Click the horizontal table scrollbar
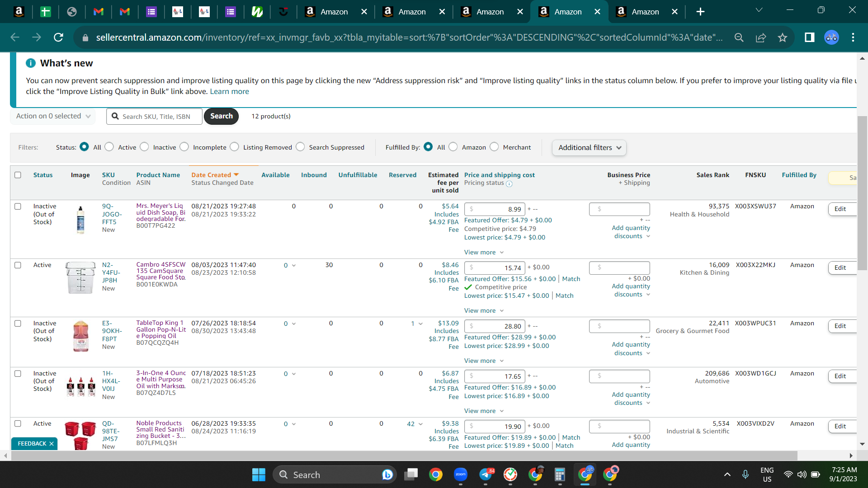This screenshot has width=868, height=488. tap(404, 455)
